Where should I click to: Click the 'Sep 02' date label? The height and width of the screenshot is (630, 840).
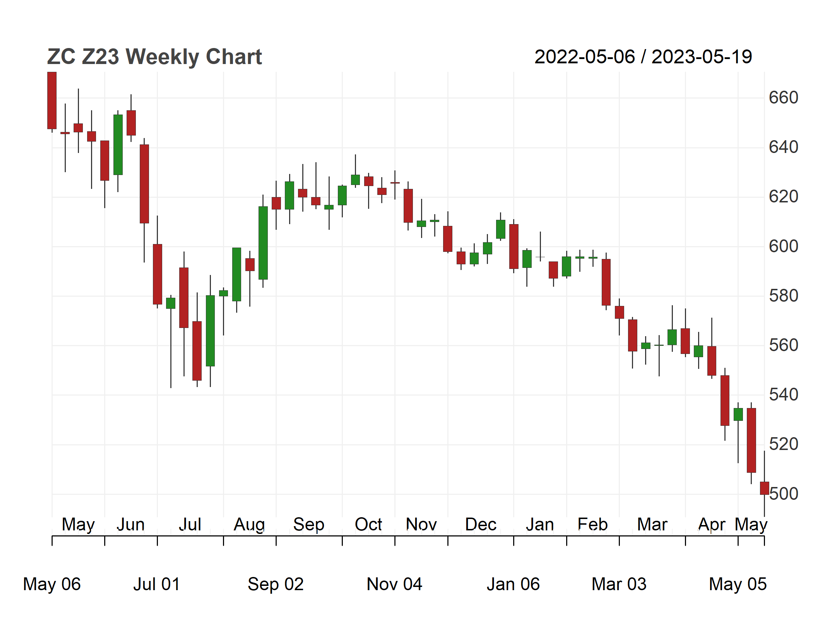[276, 584]
